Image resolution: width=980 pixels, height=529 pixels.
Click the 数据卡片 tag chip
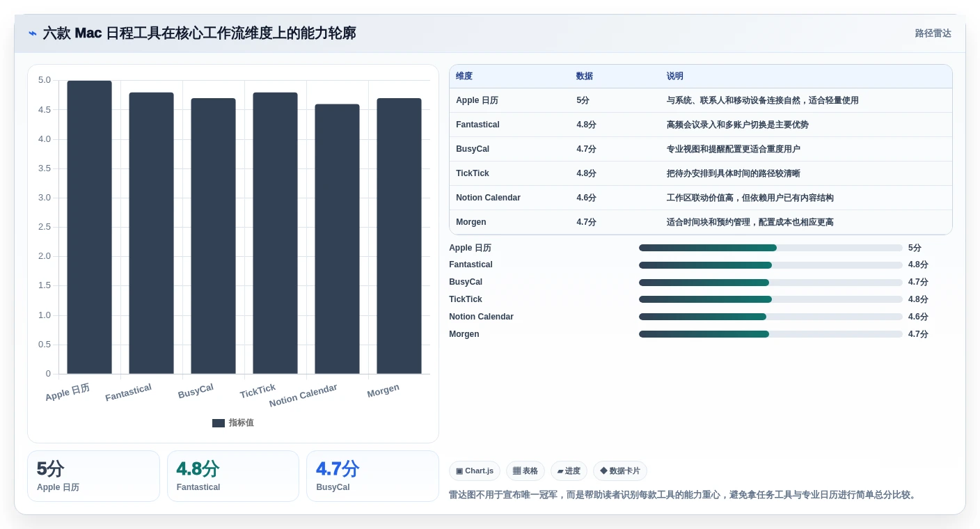tap(620, 471)
